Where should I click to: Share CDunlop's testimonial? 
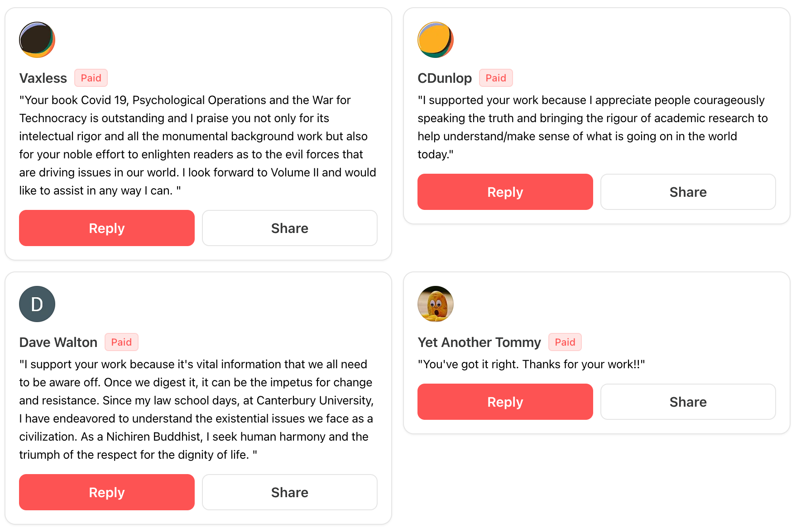(688, 192)
